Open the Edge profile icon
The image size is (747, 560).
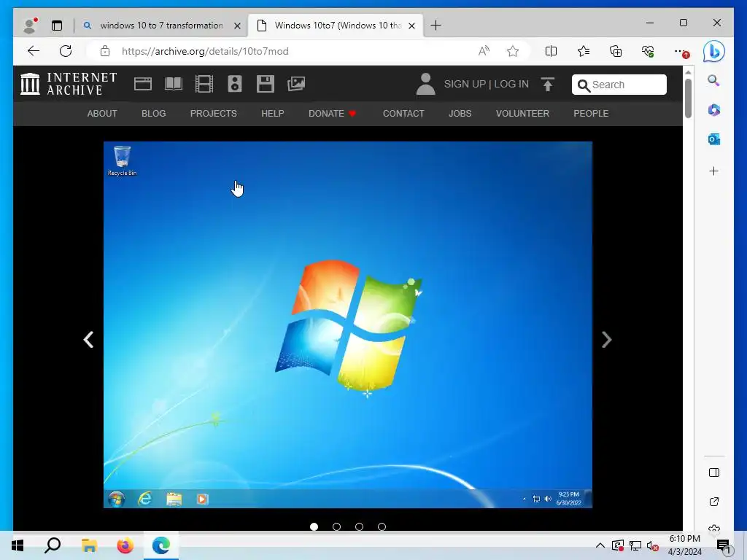point(30,26)
